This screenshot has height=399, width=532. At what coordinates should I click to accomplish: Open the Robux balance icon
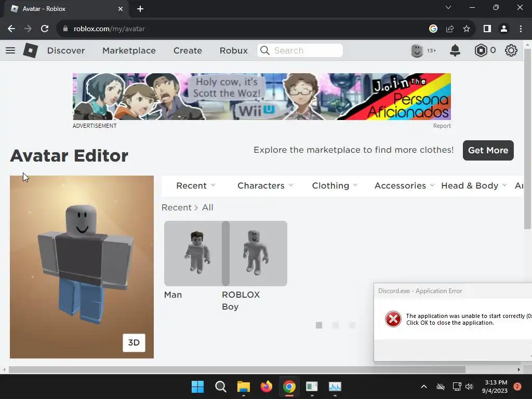pyautogui.click(x=481, y=50)
